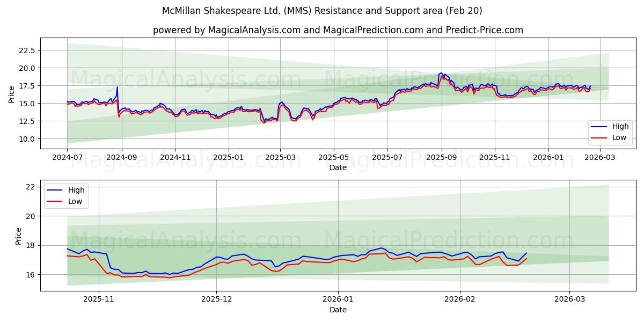Image resolution: width=644 pixels, height=322 pixels.
Task: Click the 2025-07 tick label on top chart
Action: pos(387,158)
